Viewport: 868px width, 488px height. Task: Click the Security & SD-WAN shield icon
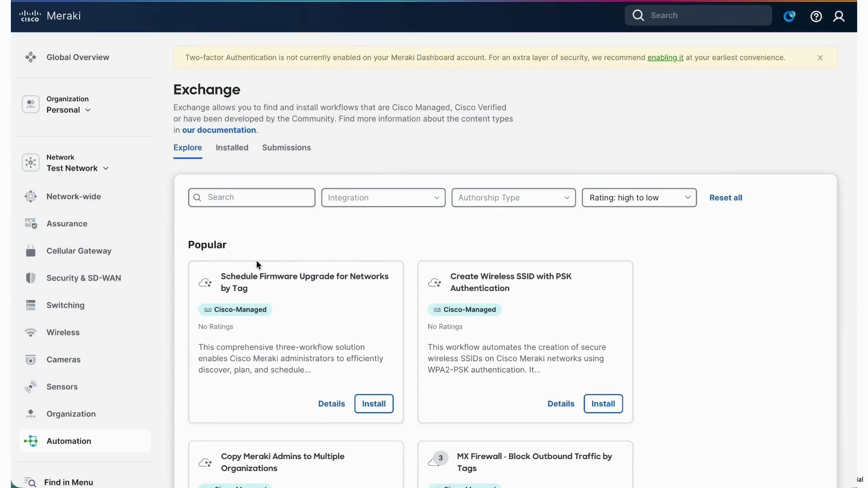click(x=31, y=278)
